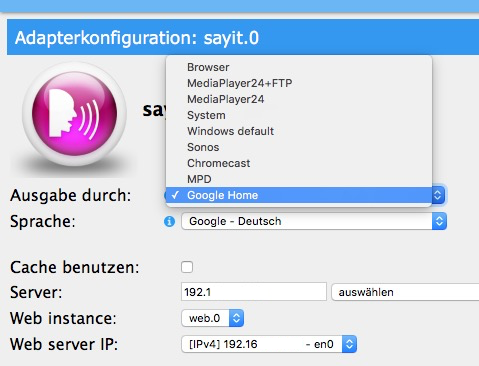Click the Server label
Viewport: 479px width, 366px height.
(36, 292)
